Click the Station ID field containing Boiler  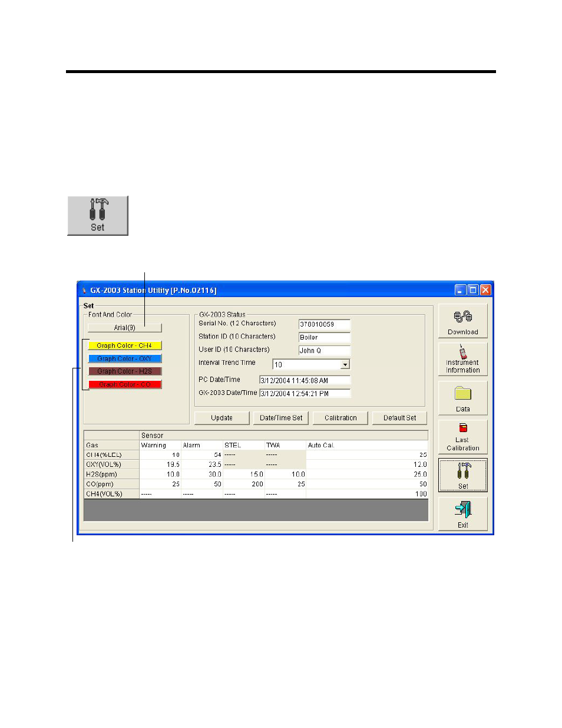click(x=325, y=337)
